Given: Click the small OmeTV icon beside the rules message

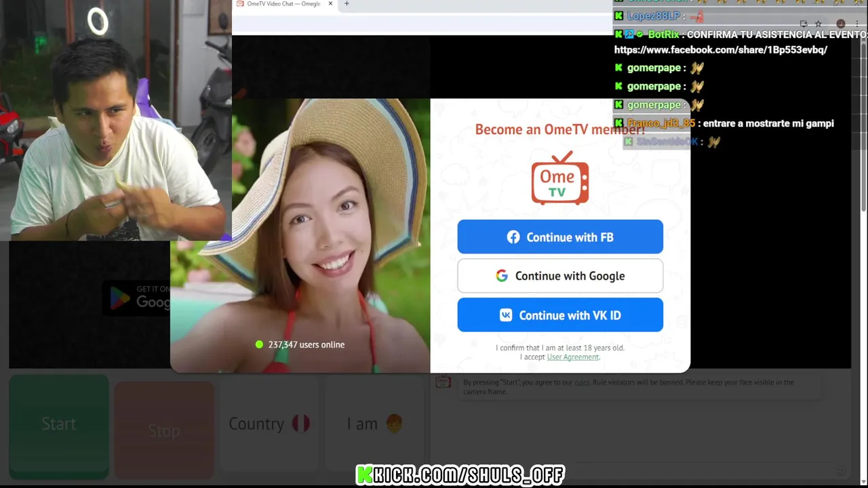Looking at the screenshot, I should click(x=443, y=382).
